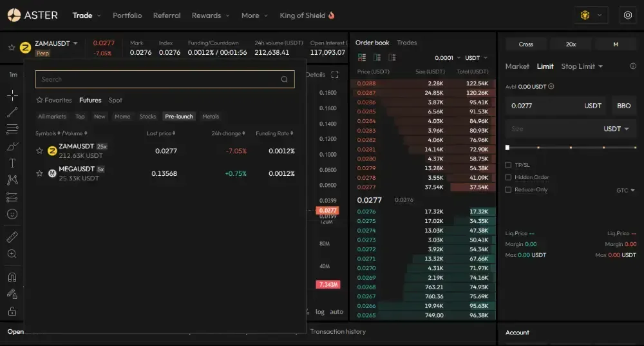
Task: Filter markets by Stocks
Action: (148, 116)
